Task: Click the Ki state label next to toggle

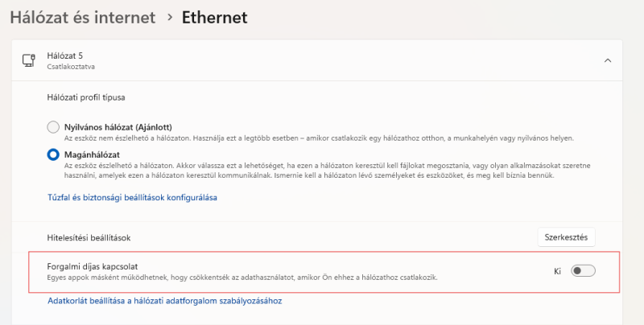Action: (x=557, y=271)
